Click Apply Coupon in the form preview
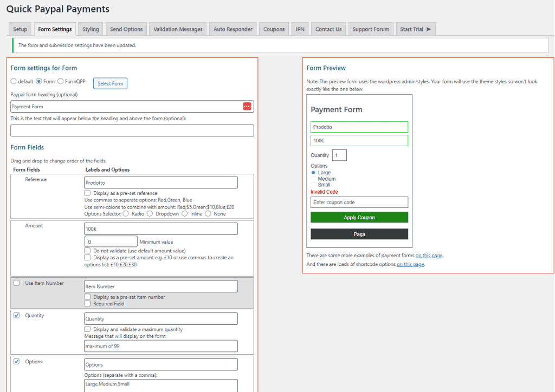555x392 pixels. [x=359, y=217]
